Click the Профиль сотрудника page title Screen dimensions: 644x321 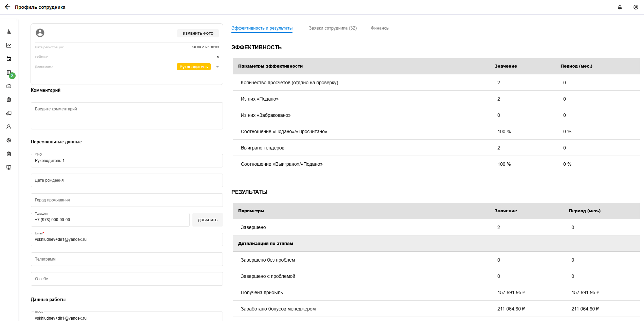click(x=40, y=7)
